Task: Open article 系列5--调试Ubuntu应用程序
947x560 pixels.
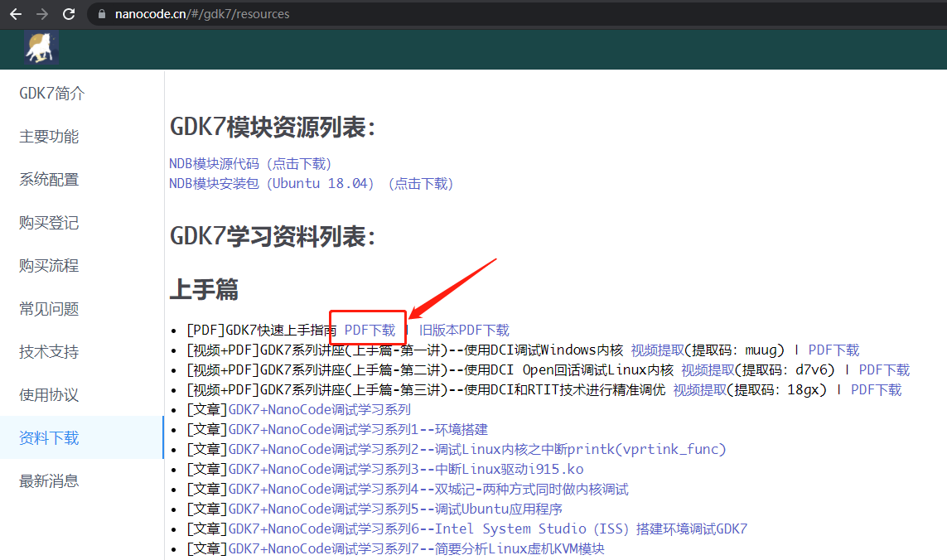Action: (395, 509)
